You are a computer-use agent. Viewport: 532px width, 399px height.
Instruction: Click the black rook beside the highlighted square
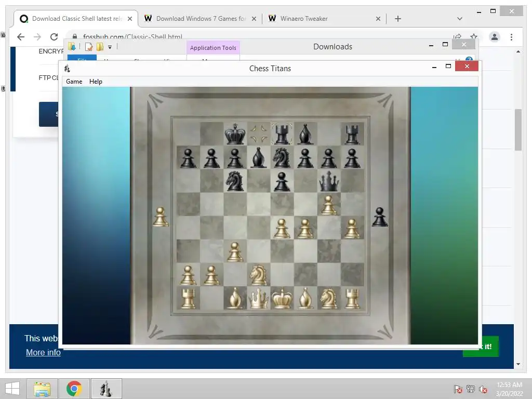coord(282,134)
